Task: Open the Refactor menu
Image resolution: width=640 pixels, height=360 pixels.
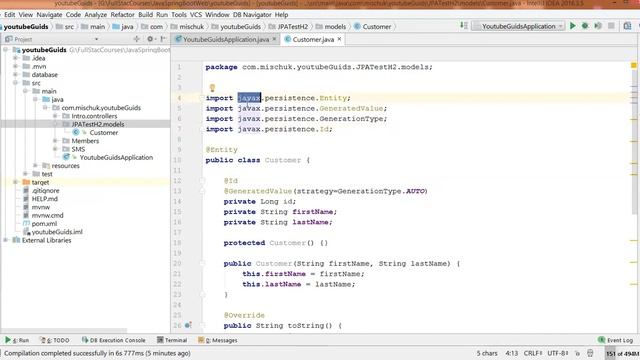Action: coord(122,15)
